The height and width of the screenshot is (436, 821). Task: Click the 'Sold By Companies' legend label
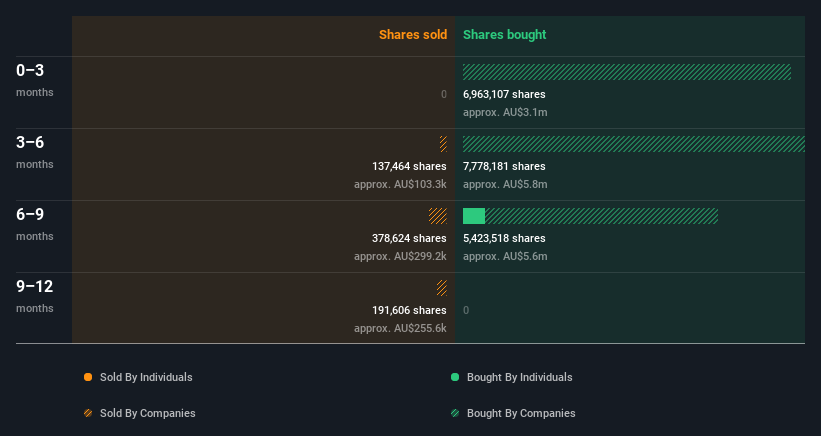pyautogui.click(x=148, y=413)
